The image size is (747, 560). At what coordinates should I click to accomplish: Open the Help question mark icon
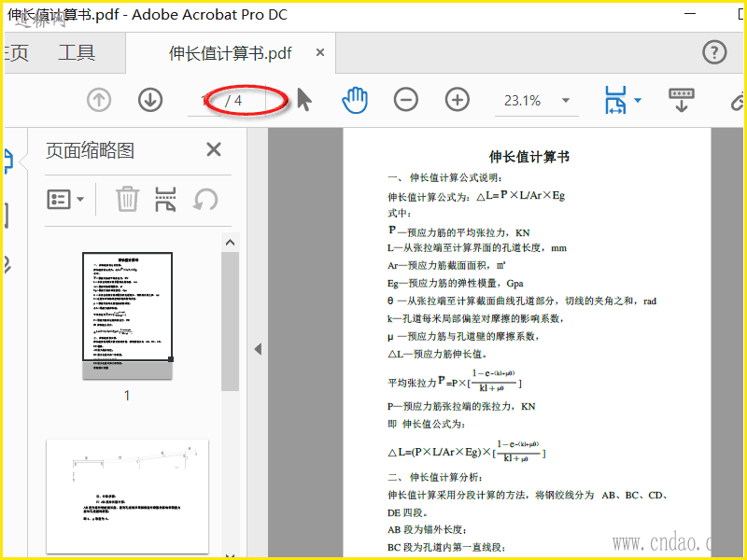tap(714, 52)
